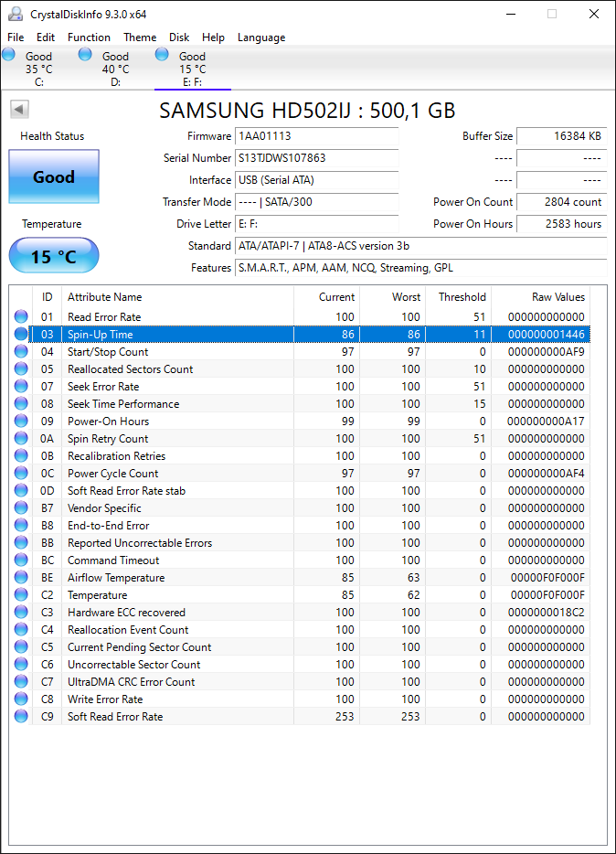The image size is (616, 854).
Task: Click the Buffer Size value 16384 KB
Action: pyautogui.click(x=561, y=136)
